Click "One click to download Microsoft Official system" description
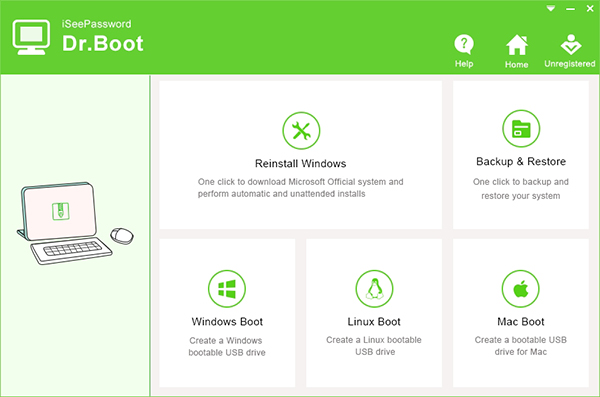This screenshot has height=397, width=600. pos(300,188)
